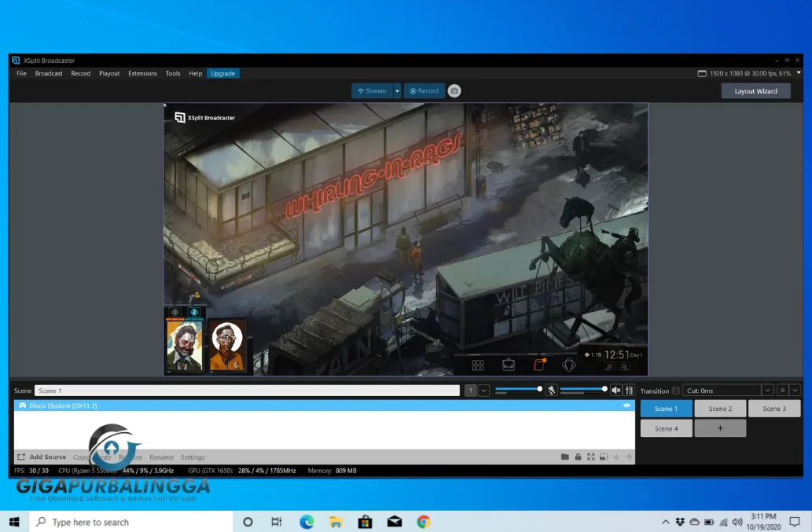Take a screenshot with the camera icon
The image size is (812, 532).
click(454, 91)
